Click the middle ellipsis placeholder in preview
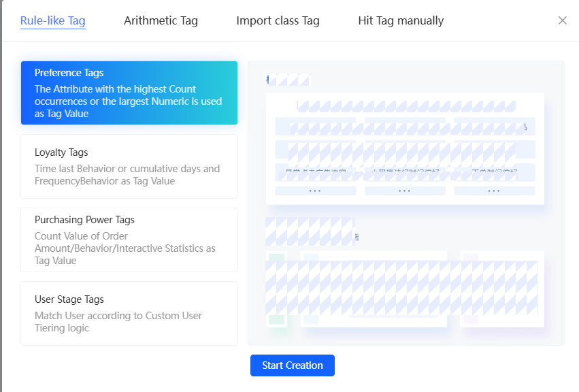 pos(404,191)
